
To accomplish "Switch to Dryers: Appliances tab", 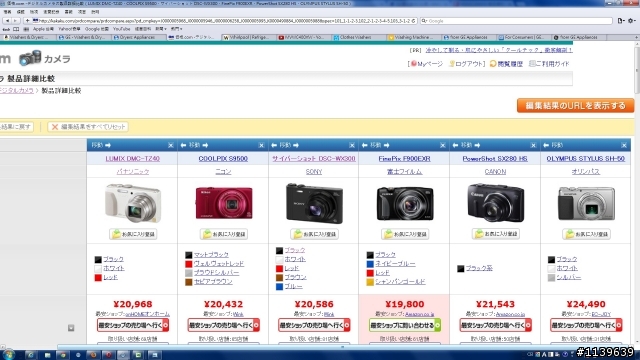I will coord(138,37).
